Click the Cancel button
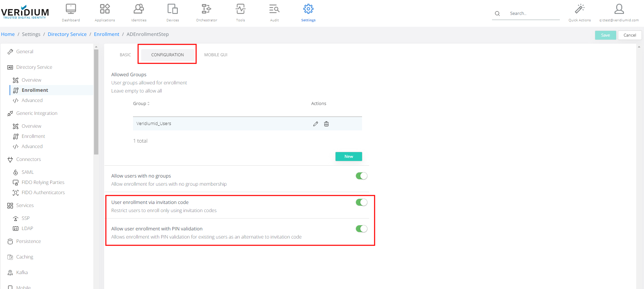 pos(629,35)
